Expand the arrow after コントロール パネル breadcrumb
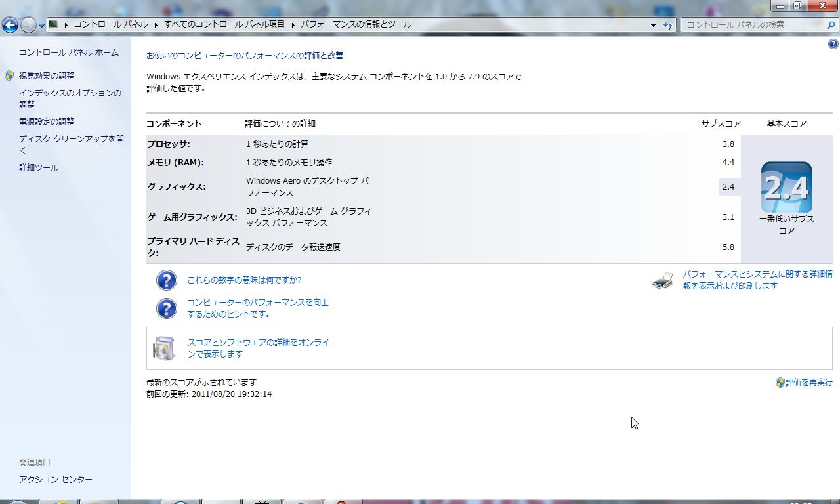Viewport: 840px width, 504px height. [x=156, y=24]
